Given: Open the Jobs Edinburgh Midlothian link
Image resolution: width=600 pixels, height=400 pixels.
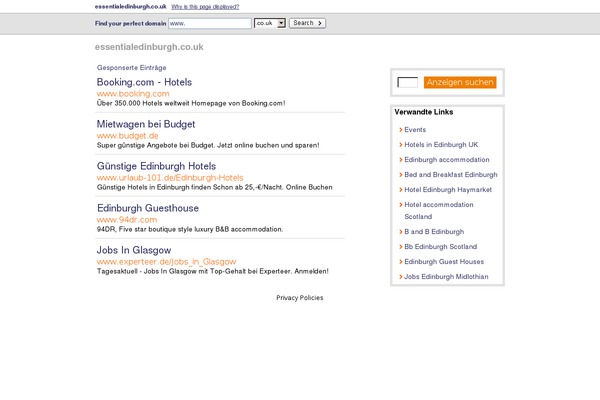Looking at the screenshot, I should (x=446, y=277).
